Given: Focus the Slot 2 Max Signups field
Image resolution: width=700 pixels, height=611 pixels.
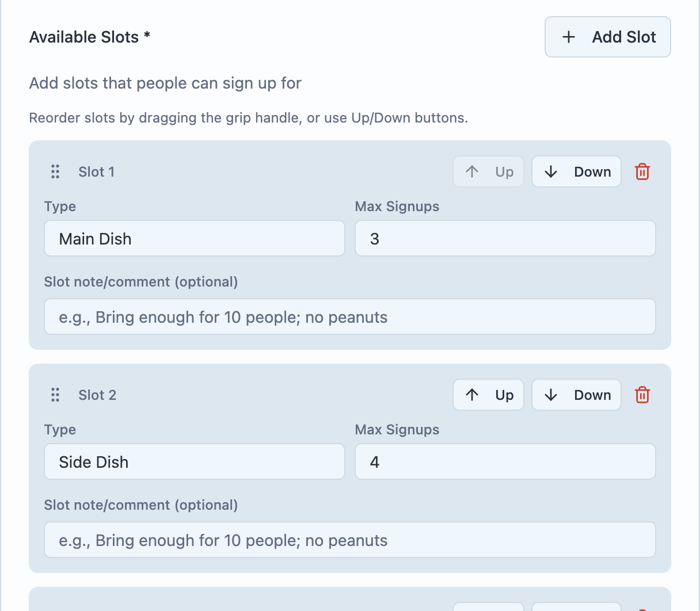Looking at the screenshot, I should point(505,461).
